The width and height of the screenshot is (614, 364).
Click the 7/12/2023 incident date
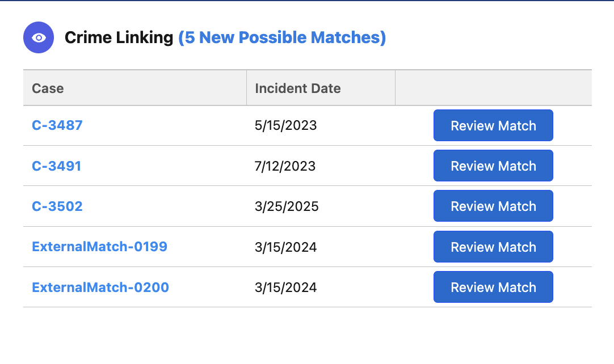pyautogui.click(x=285, y=166)
